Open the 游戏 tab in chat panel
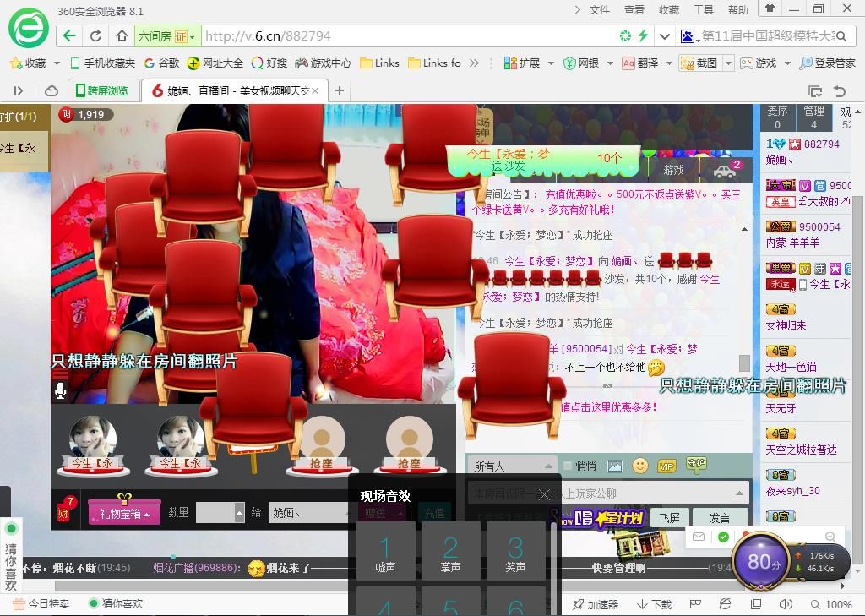Screen dimensions: 865x616 point(673,170)
